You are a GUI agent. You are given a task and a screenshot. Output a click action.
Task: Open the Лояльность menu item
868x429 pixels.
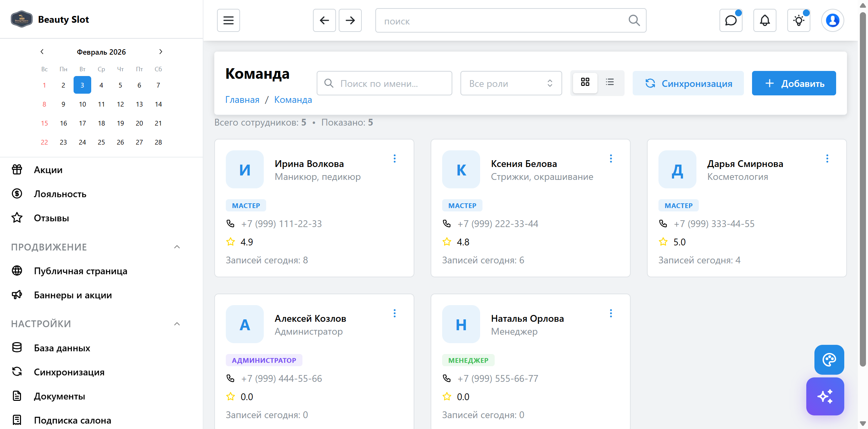[x=60, y=194]
